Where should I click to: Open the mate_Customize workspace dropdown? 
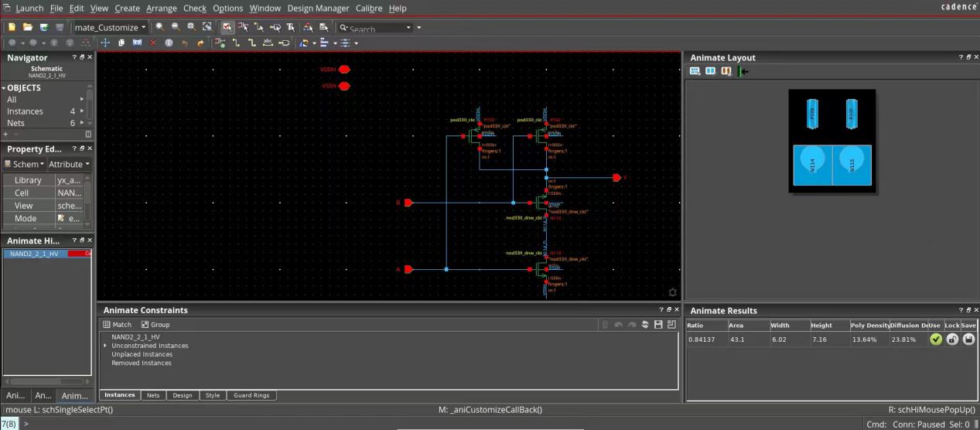click(144, 27)
